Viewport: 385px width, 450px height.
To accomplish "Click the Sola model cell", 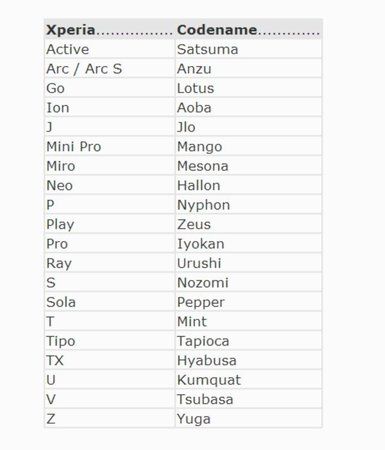I will (x=110, y=302).
